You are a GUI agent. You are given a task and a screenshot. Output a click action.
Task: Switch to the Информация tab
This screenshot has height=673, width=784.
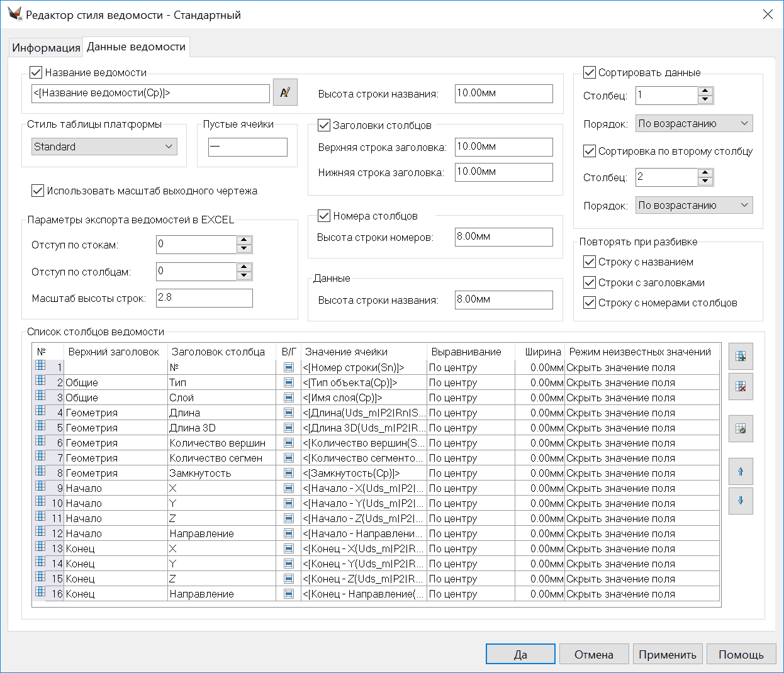coord(46,48)
